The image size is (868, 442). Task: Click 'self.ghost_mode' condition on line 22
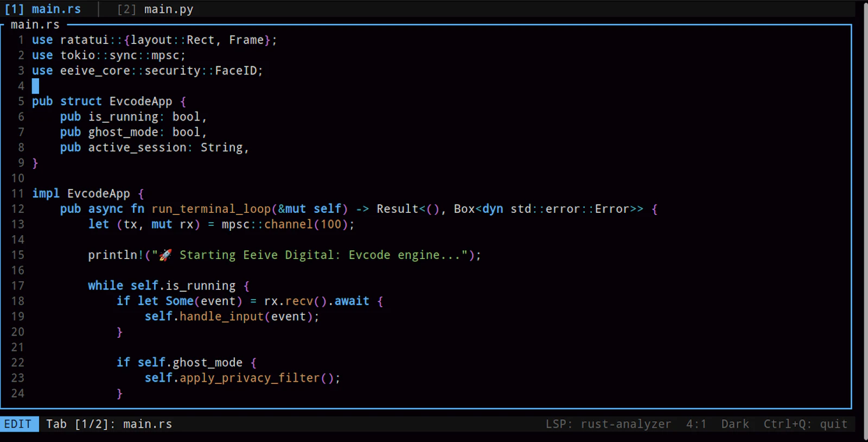(190, 362)
